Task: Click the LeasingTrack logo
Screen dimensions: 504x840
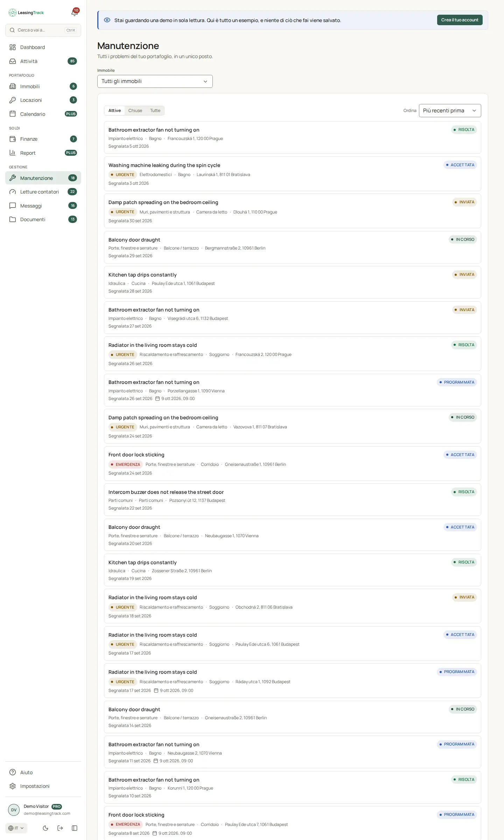Action: click(x=26, y=13)
